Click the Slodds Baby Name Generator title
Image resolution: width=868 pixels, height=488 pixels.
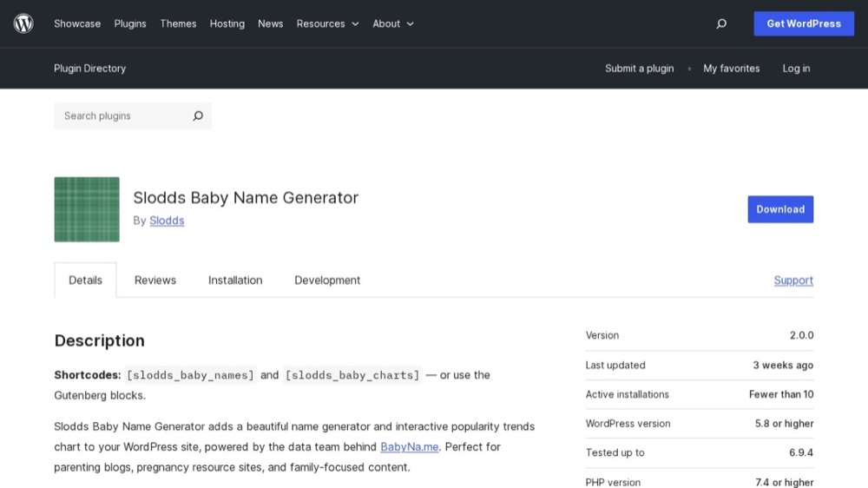(246, 198)
